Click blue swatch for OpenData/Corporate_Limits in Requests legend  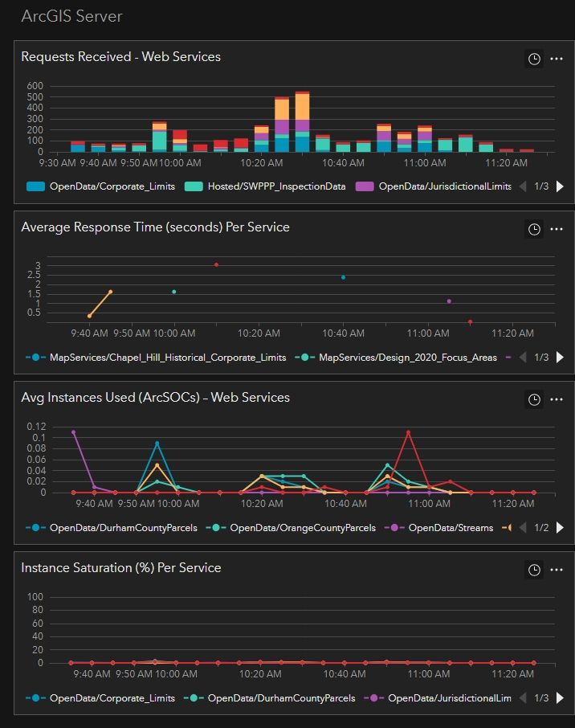point(35,186)
